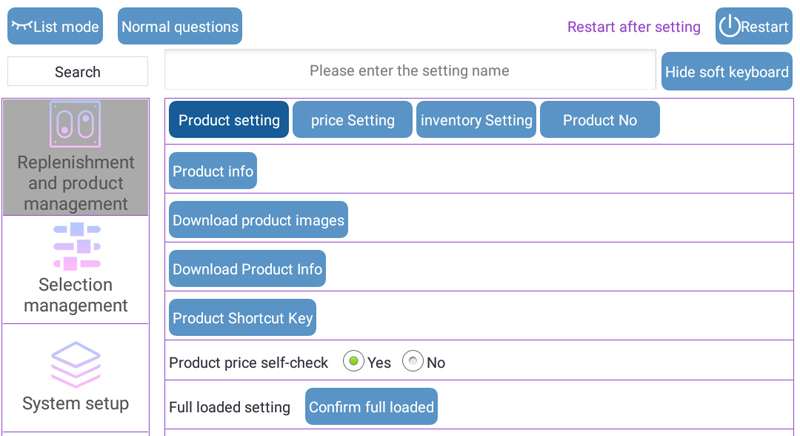Switch to the inventory Setting tab
The width and height of the screenshot is (800, 436).
click(476, 120)
